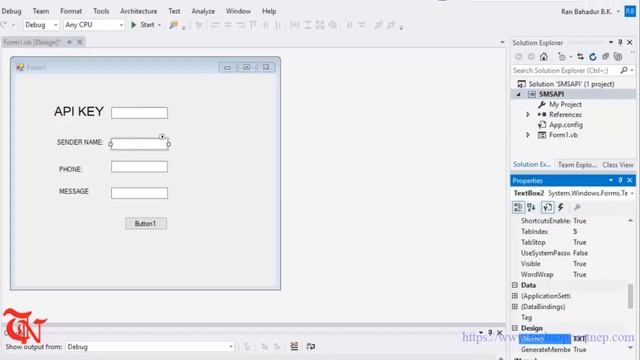Click the Clear All icon in Output panel

(294, 347)
